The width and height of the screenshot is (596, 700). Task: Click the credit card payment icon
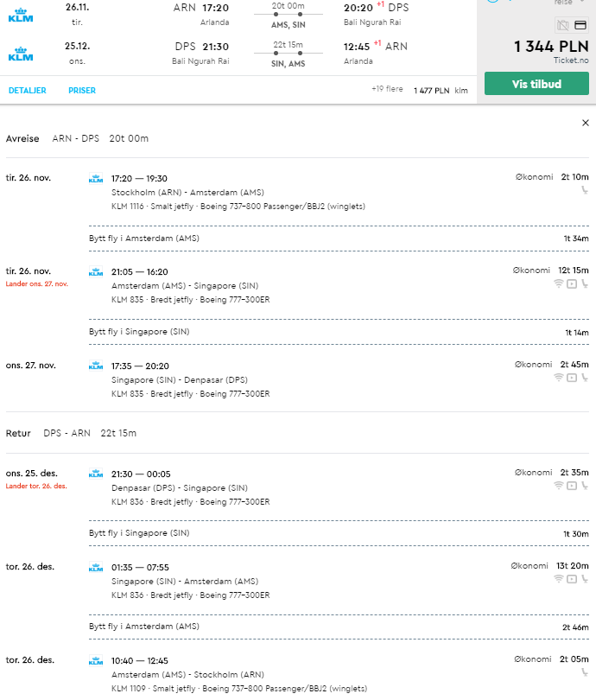click(x=580, y=25)
